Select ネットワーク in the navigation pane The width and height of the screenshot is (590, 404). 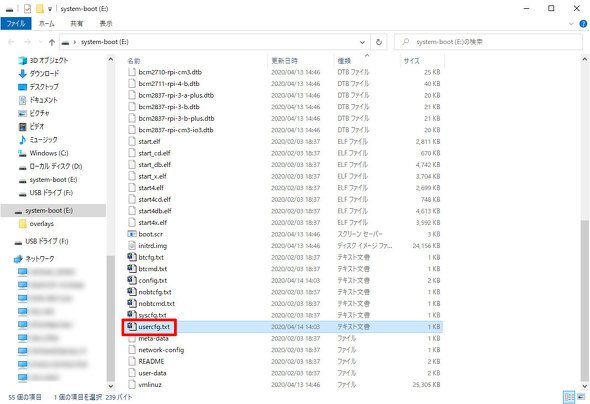[40, 259]
